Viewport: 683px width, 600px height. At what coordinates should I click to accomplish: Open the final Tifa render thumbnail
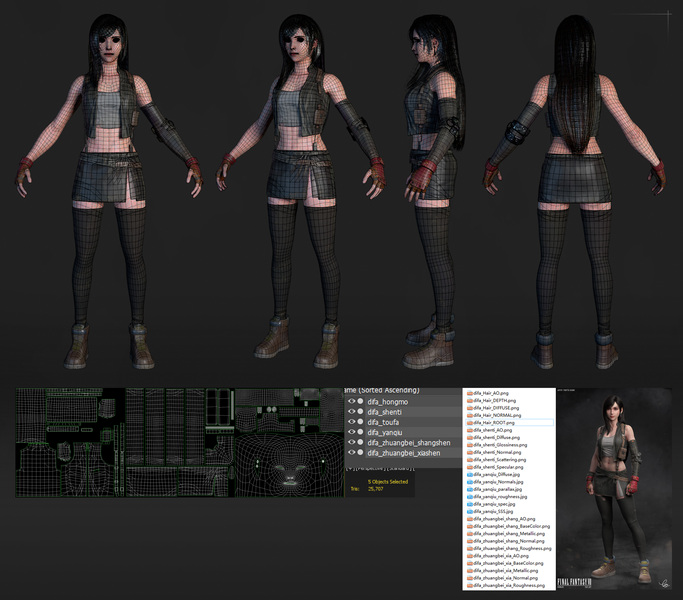(x=614, y=489)
